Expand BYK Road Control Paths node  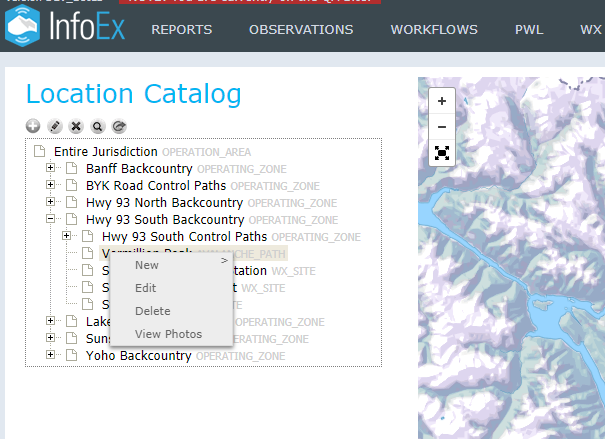(x=50, y=185)
